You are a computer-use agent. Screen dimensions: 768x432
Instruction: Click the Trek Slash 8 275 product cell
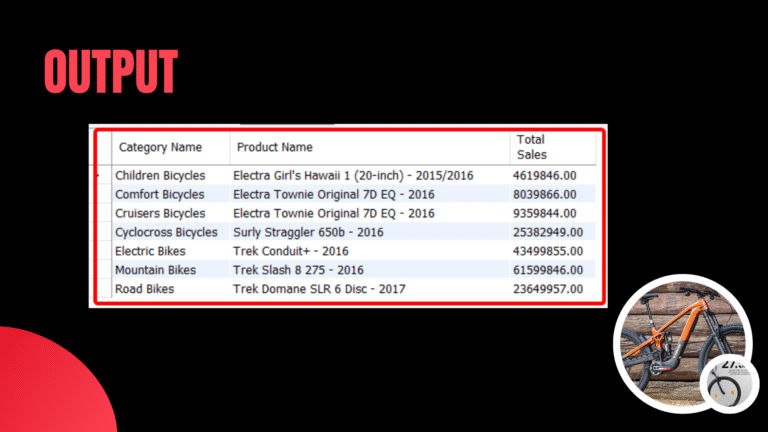click(298, 271)
